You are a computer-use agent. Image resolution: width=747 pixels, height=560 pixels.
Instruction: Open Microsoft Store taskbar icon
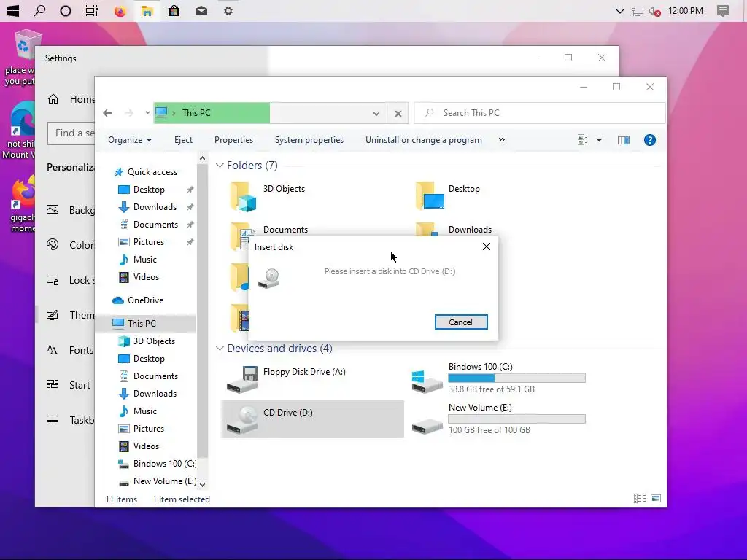174,10
